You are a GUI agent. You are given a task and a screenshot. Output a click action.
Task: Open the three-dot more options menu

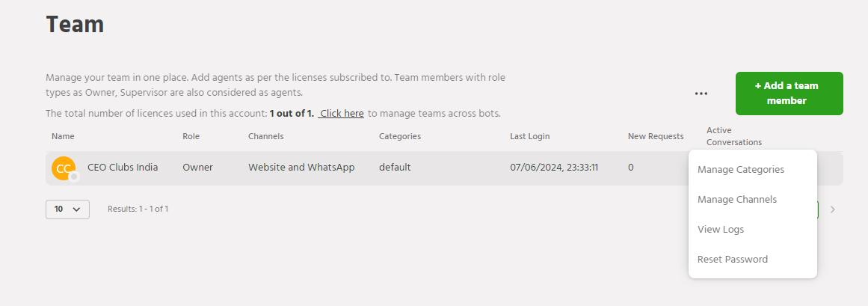tap(701, 94)
